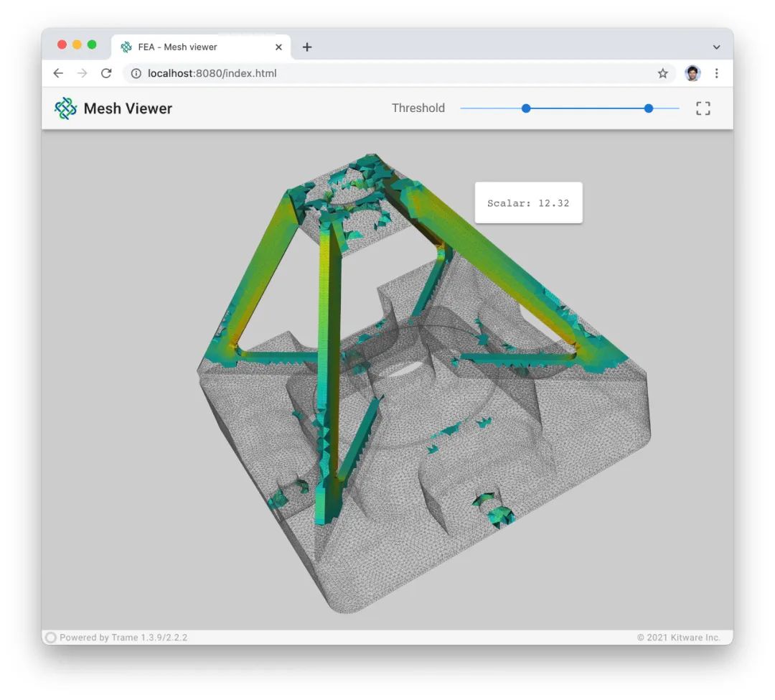Click the browser back arrow
Screen dimensions: 775x700
58,73
